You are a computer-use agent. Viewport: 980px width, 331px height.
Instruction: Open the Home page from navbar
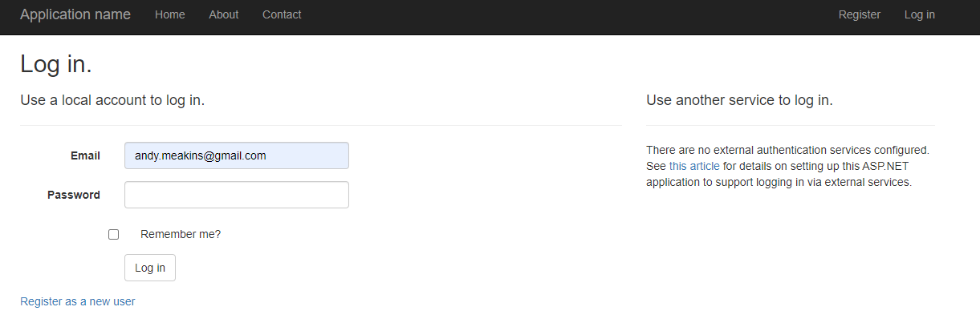[x=170, y=14]
